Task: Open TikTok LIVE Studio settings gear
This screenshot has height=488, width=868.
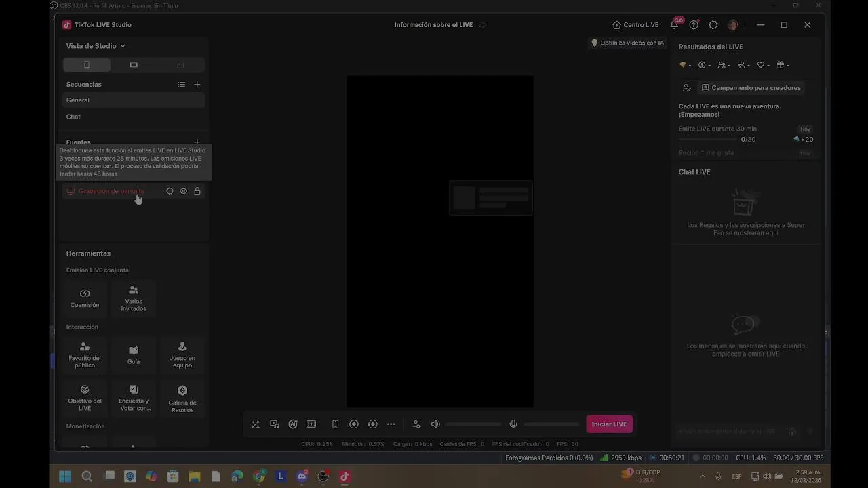Action: (713, 25)
